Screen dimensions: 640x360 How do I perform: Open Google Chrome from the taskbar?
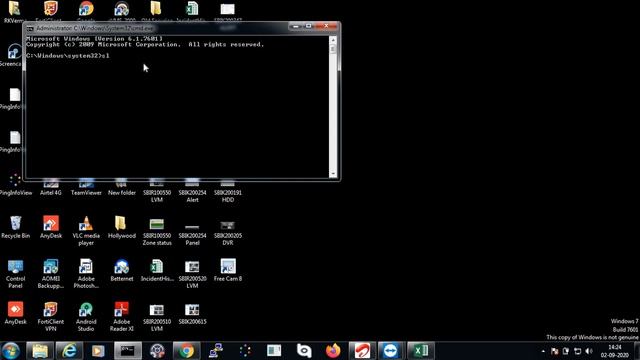187,351
